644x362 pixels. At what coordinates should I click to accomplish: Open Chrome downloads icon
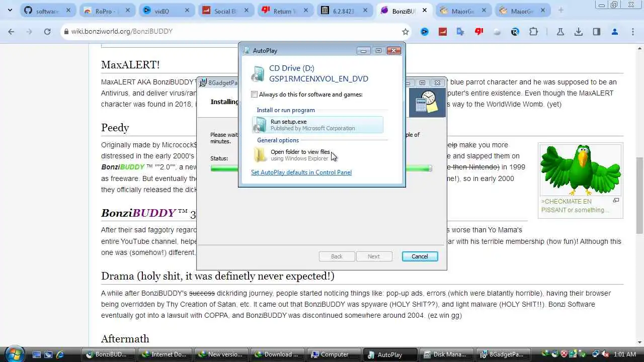(x=579, y=32)
